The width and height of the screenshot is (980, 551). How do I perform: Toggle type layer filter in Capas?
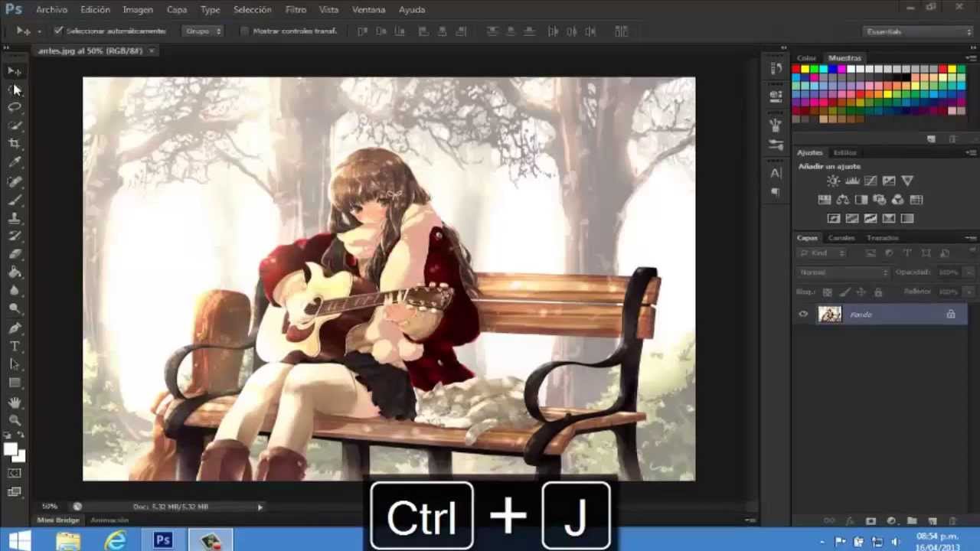907,253
